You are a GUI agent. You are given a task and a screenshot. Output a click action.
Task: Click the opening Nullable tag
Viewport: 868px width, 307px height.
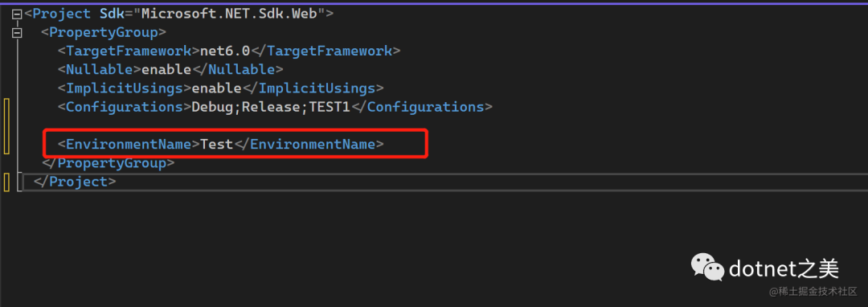100,70
